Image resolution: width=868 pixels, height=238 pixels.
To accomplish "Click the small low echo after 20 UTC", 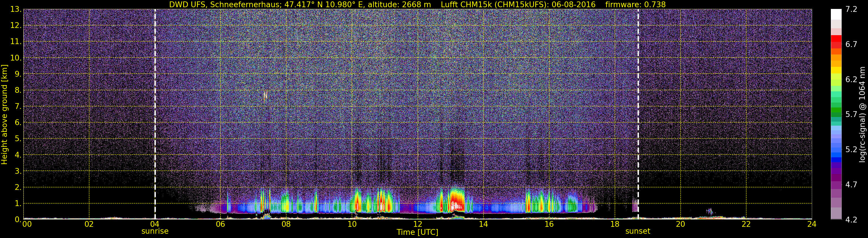I will (x=709, y=212).
